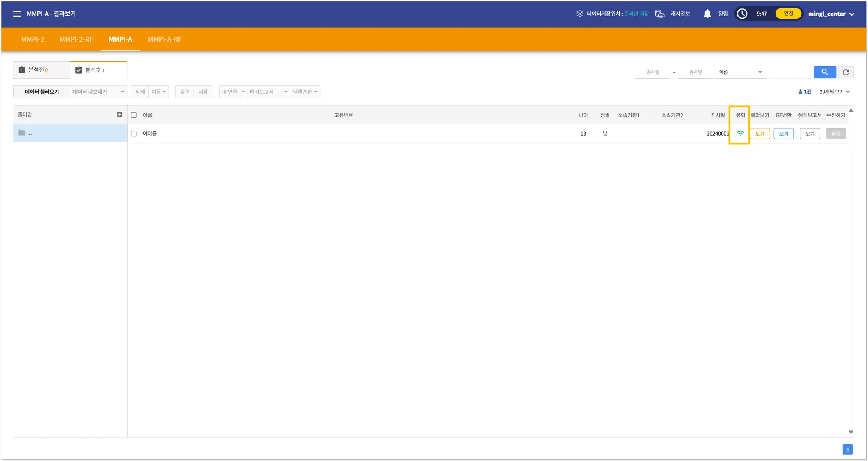868x461 pixels.
Task: Click the orange 결과보기 보기 button
Action: pyautogui.click(x=759, y=134)
